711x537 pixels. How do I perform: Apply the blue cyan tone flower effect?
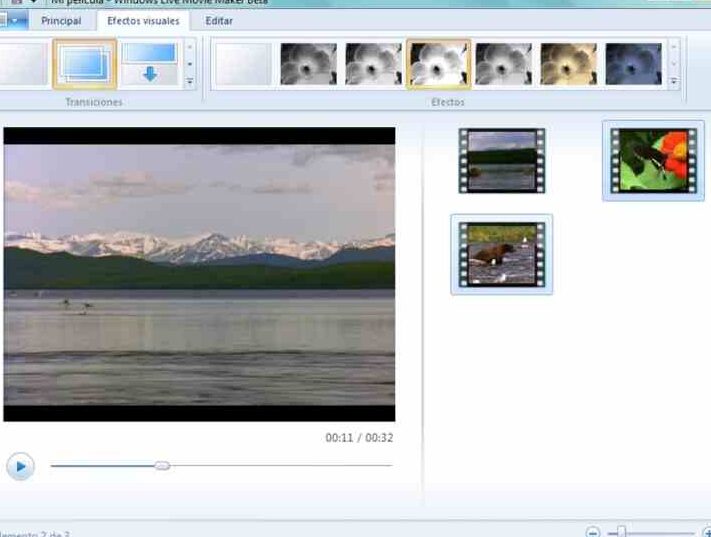(633, 64)
